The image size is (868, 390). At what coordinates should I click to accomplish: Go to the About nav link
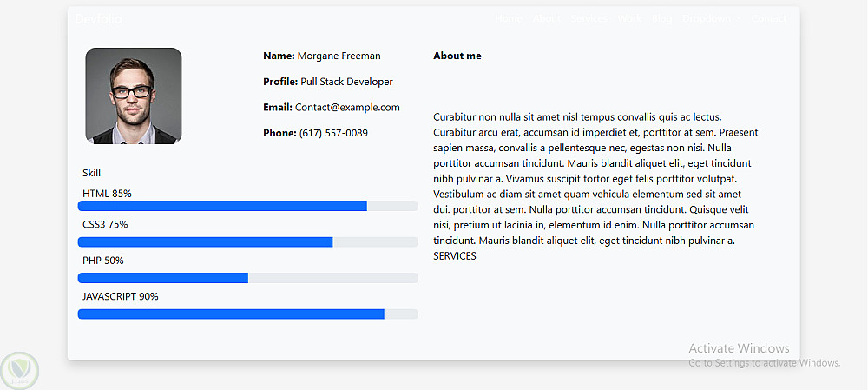pyautogui.click(x=547, y=19)
